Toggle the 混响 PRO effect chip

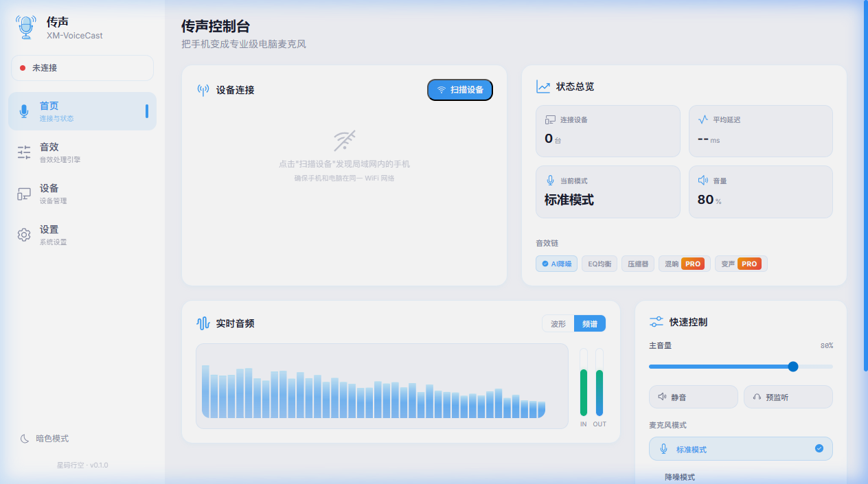click(x=684, y=264)
